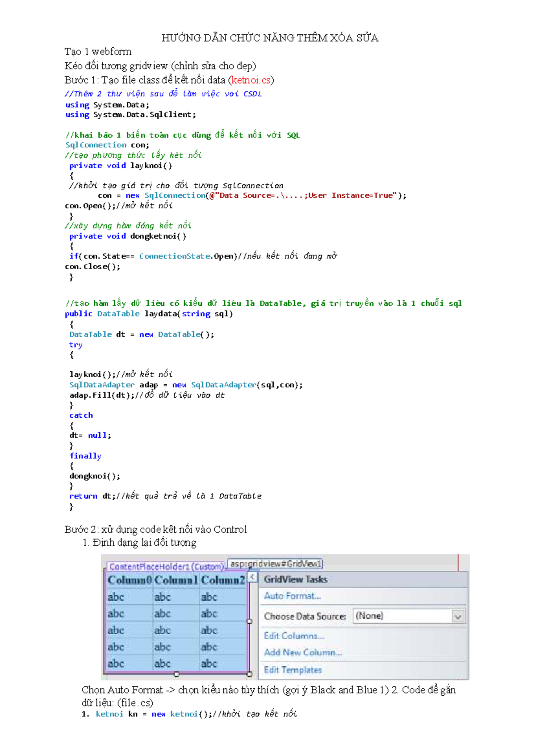Click the 'SqlConnection con;' declaration line
This screenshot has height=756, width=536.
(107, 145)
